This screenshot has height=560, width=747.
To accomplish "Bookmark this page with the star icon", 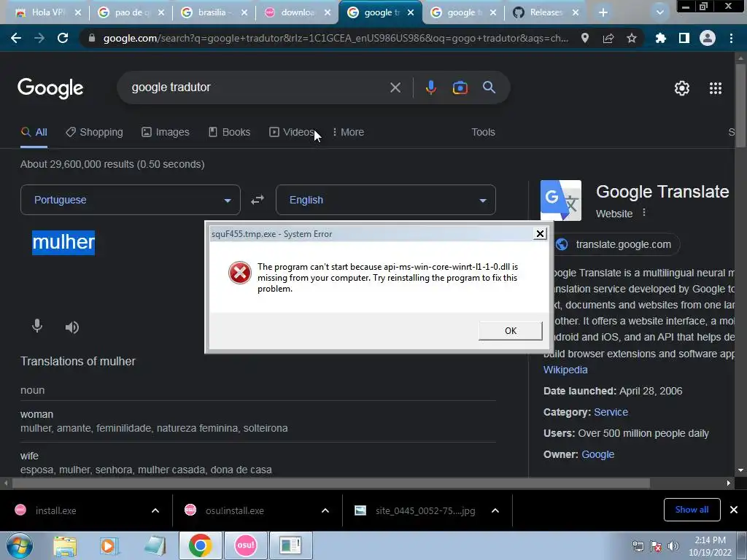I will [632, 38].
